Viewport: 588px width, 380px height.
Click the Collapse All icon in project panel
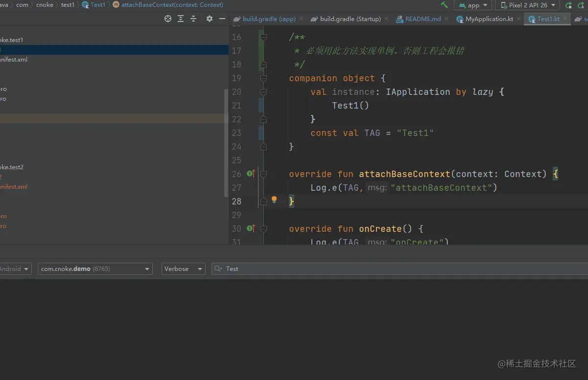(x=193, y=19)
